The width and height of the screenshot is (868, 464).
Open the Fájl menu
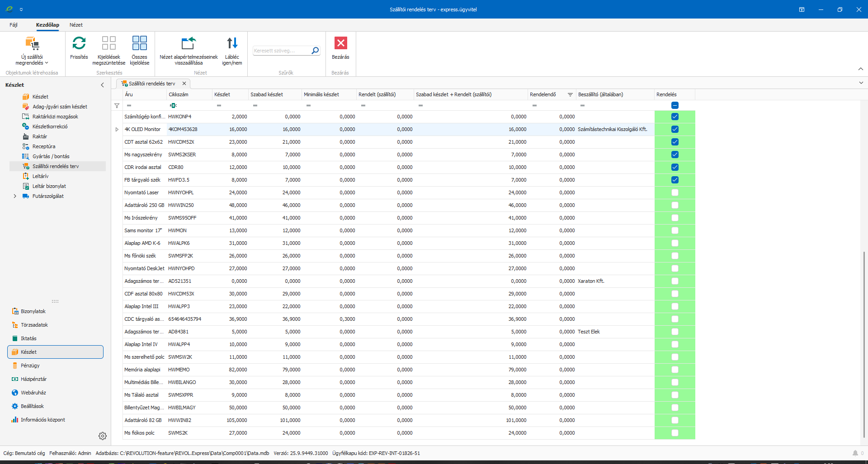tap(14, 25)
